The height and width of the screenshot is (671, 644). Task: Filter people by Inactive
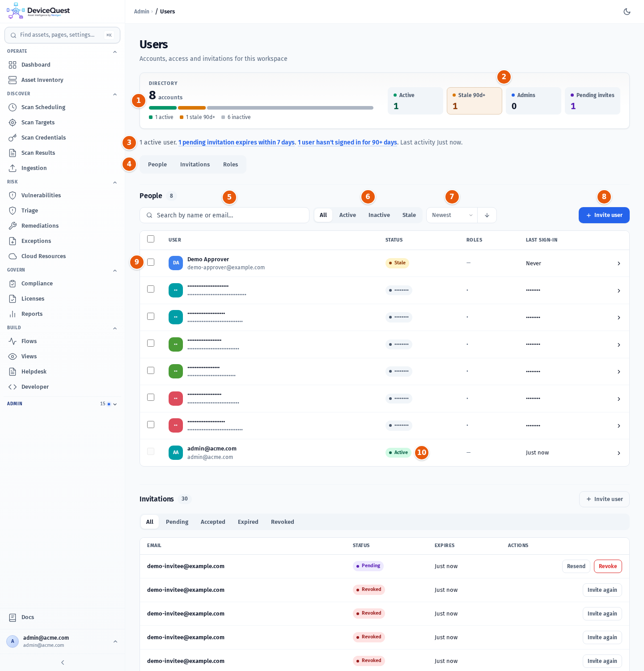[x=379, y=215]
